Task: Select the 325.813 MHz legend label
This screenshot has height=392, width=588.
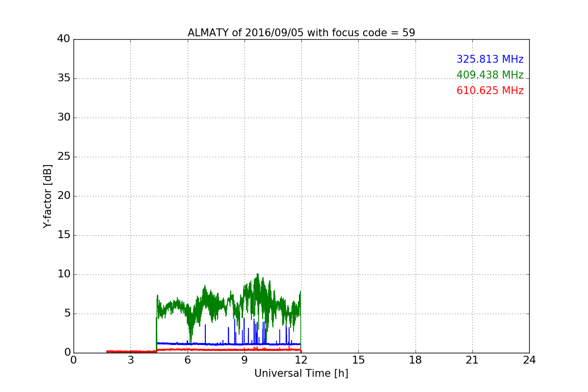Action: pyautogui.click(x=490, y=59)
